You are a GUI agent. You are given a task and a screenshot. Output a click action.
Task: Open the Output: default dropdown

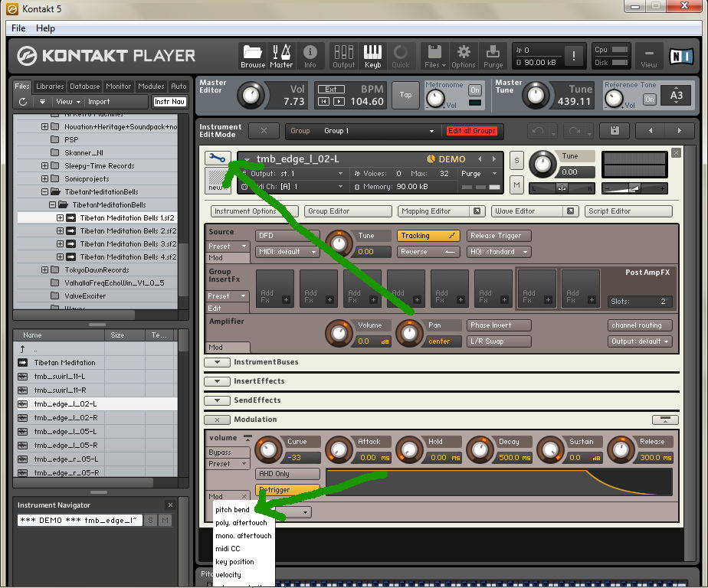click(640, 341)
